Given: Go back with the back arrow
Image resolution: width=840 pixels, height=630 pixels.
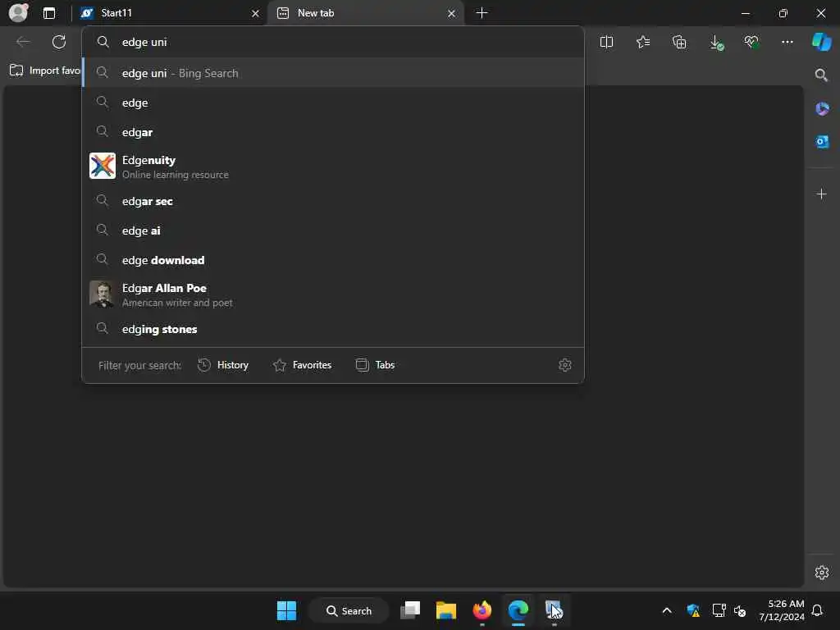Looking at the screenshot, I should (x=23, y=42).
